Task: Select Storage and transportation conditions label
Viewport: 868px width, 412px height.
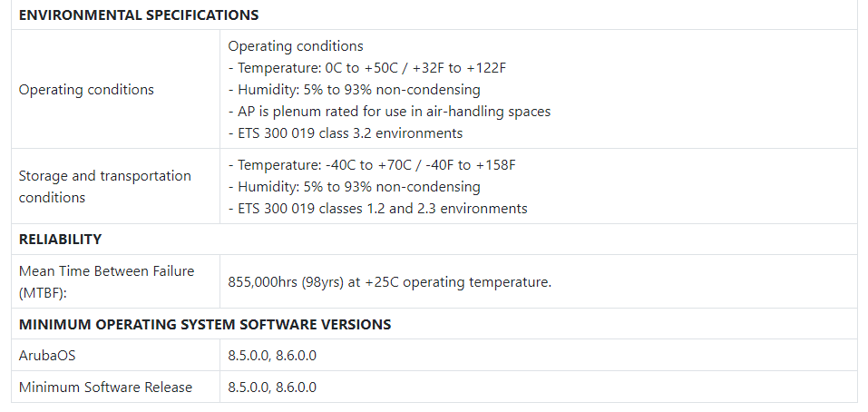Action: coord(105,187)
